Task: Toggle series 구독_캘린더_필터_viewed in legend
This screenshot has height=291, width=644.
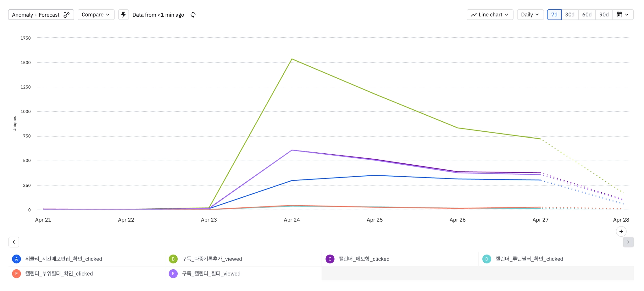Action: click(x=211, y=274)
